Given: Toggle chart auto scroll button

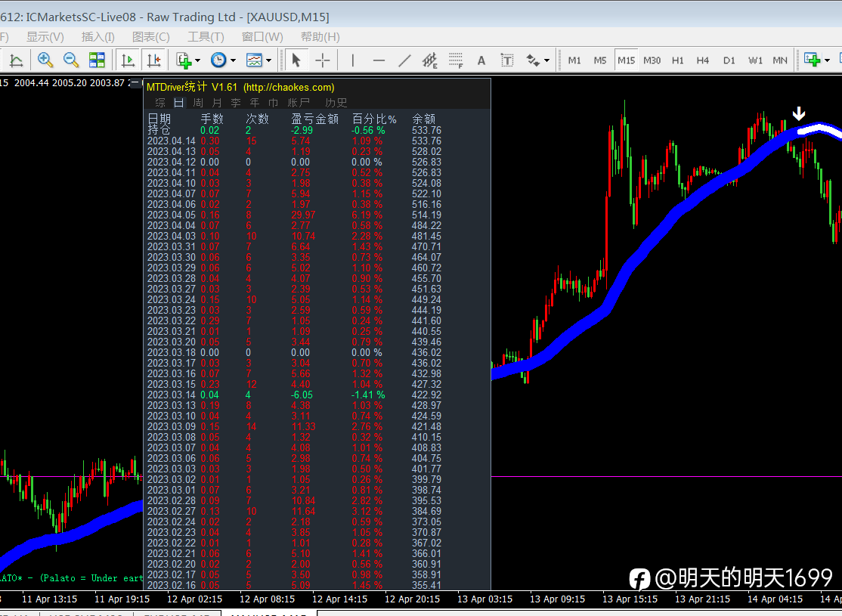Looking at the screenshot, I should [128, 60].
